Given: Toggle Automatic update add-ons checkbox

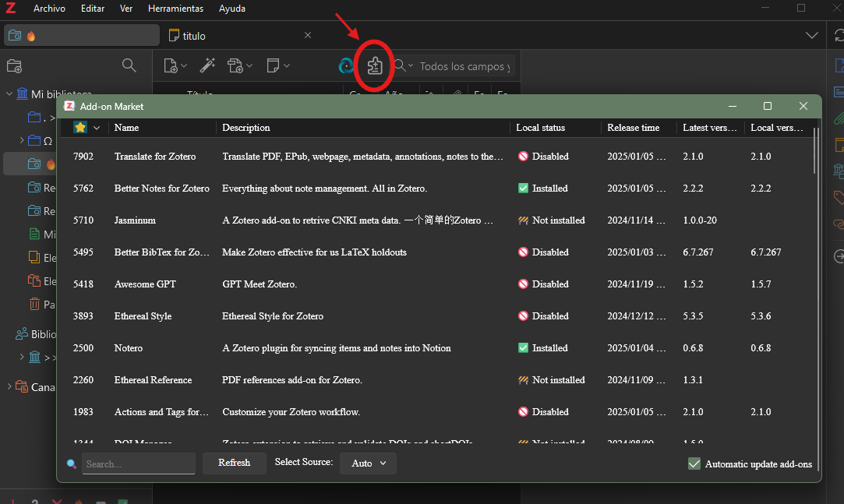Looking at the screenshot, I should click(x=694, y=463).
